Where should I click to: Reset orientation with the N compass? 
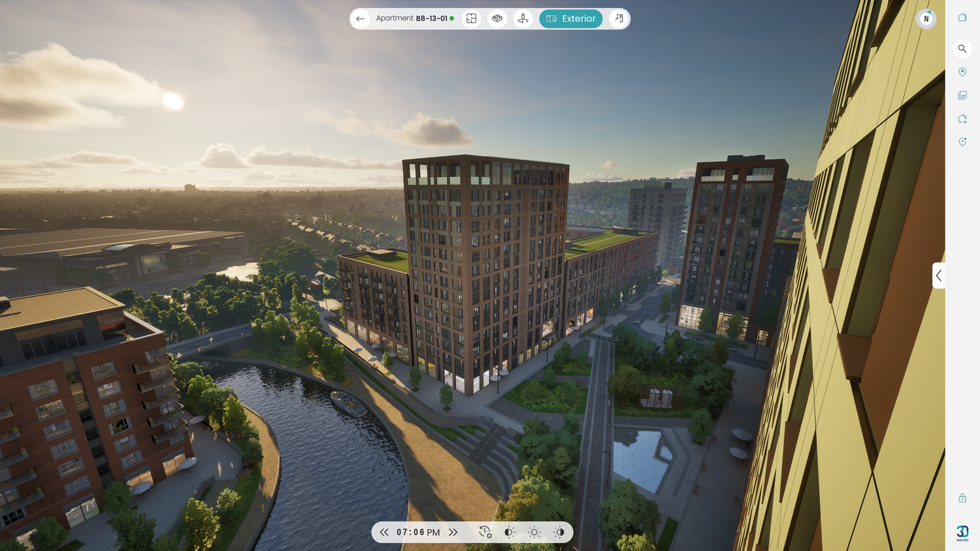(926, 19)
